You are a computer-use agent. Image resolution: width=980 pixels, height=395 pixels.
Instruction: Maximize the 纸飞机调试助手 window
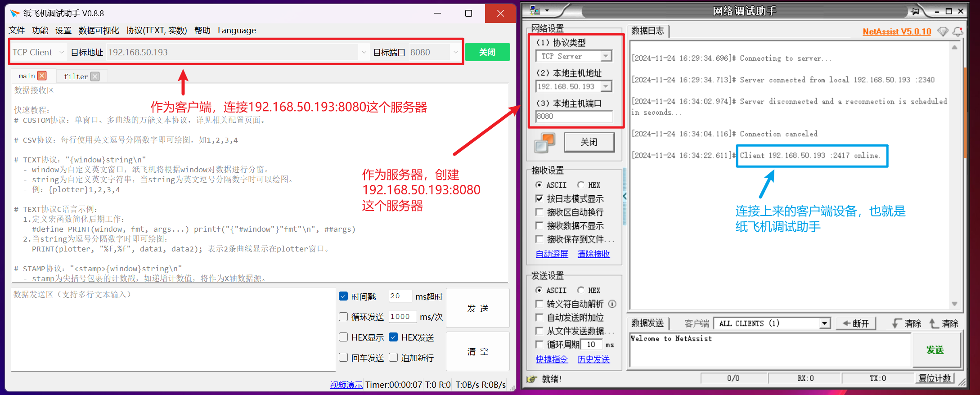pos(468,13)
